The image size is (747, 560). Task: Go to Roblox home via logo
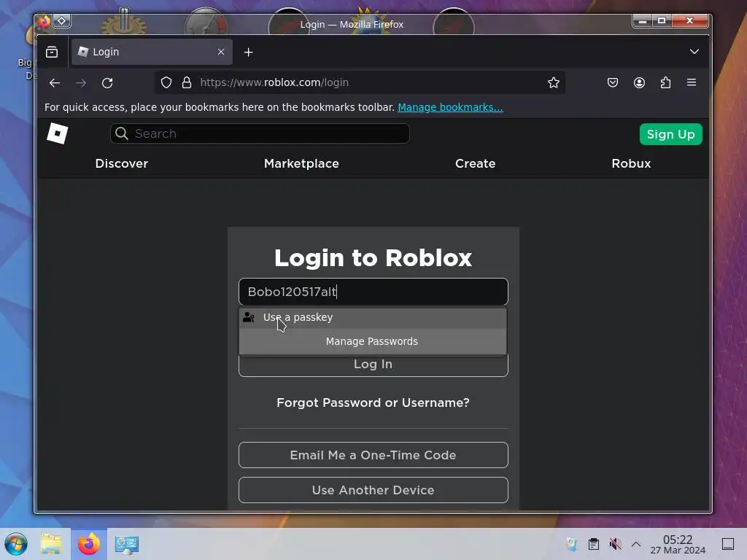(57, 133)
